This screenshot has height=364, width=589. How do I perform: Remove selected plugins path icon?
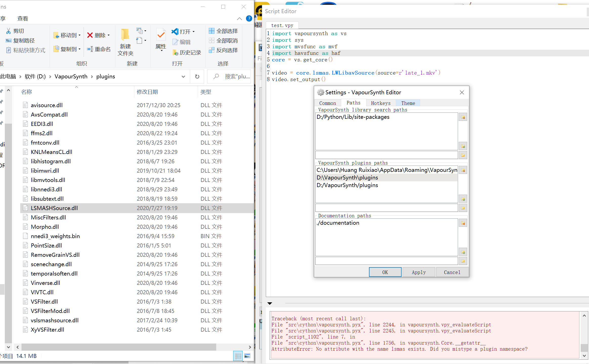pos(463,170)
